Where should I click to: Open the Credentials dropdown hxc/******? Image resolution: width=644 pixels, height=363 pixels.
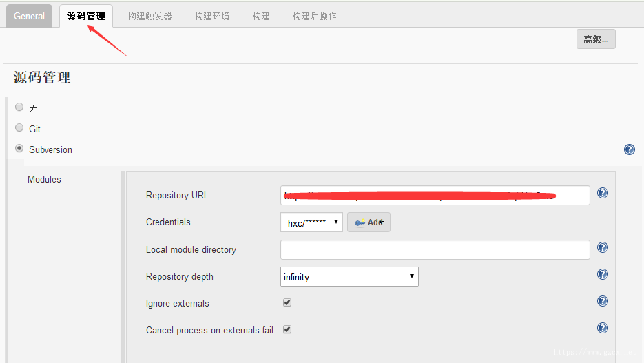click(x=311, y=222)
